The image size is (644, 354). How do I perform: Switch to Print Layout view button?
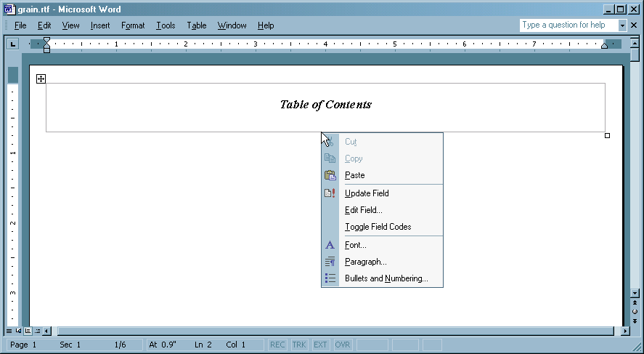point(28,331)
